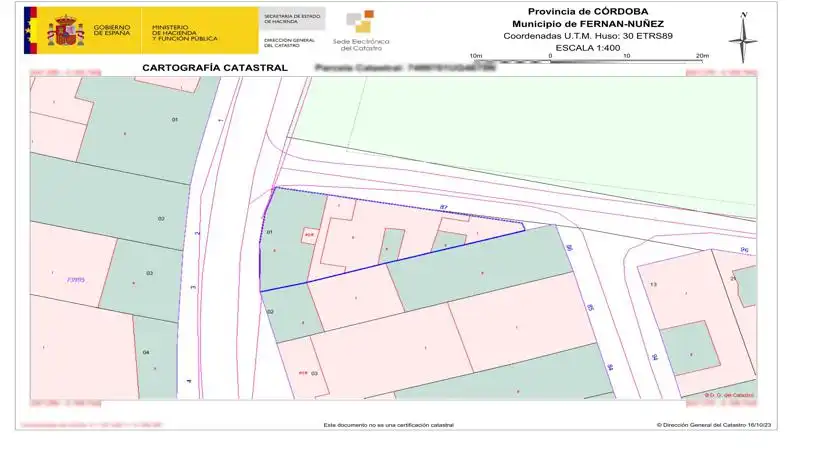Screen dimensions: 816x459
Task: Click block number "73915" on the map
Action: point(76,280)
